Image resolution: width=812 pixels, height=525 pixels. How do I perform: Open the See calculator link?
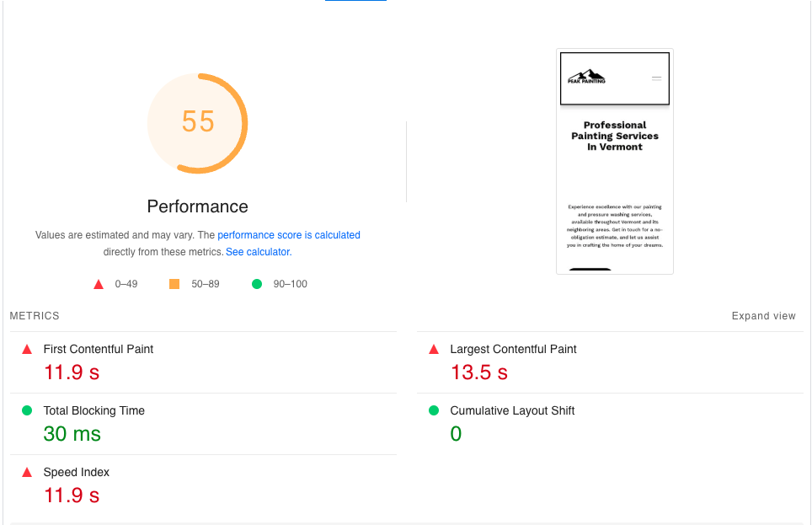(257, 251)
